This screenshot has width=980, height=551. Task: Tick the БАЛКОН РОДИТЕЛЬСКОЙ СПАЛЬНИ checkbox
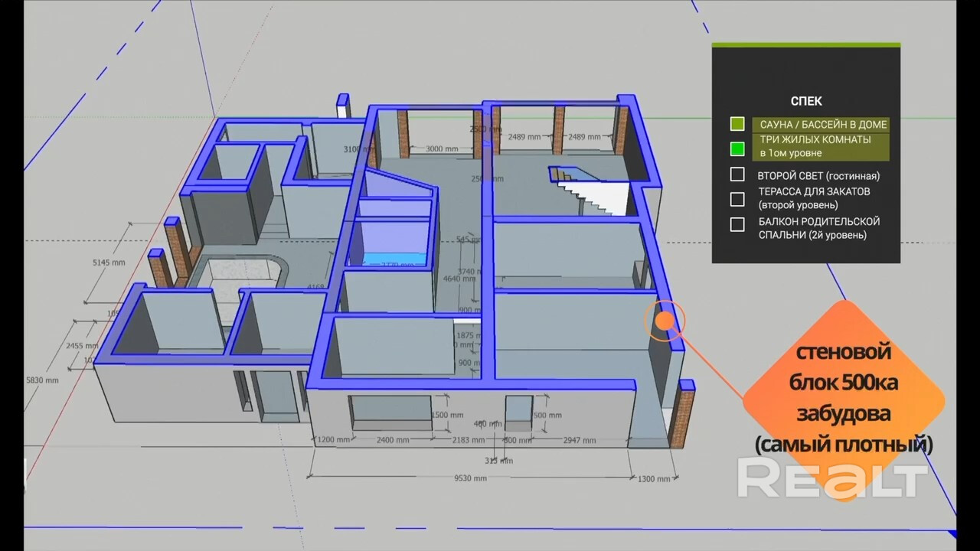[737, 224]
